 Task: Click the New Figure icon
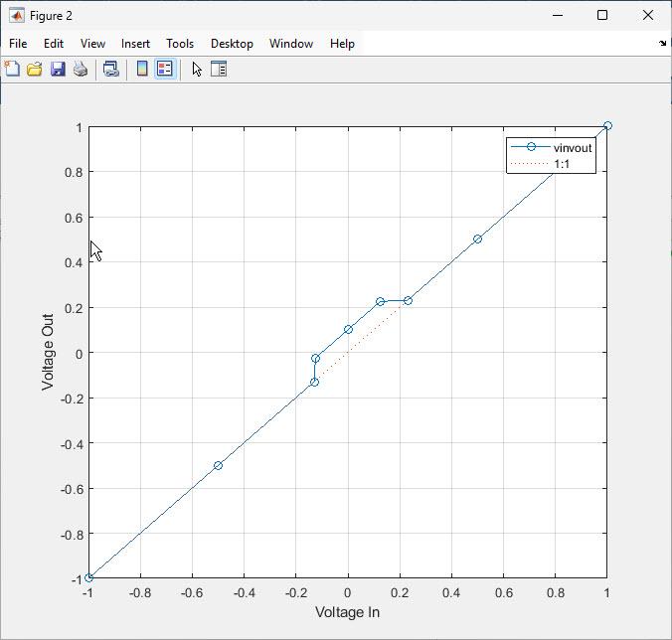pos(12,69)
